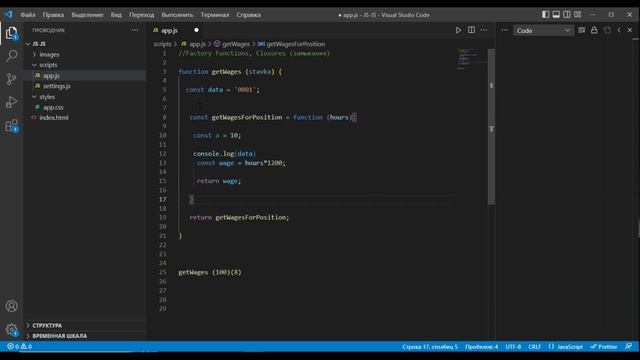Open the Search view in activity bar
This screenshot has width=640, height=360.
point(11,56)
